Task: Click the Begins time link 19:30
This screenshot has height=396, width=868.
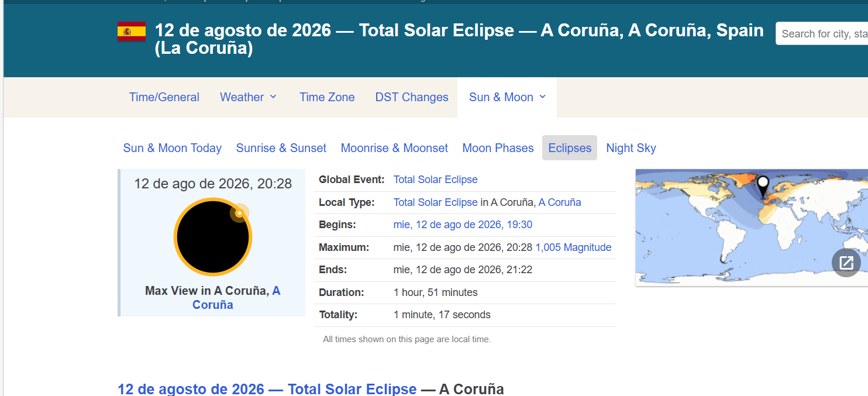Action: coord(463,225)
